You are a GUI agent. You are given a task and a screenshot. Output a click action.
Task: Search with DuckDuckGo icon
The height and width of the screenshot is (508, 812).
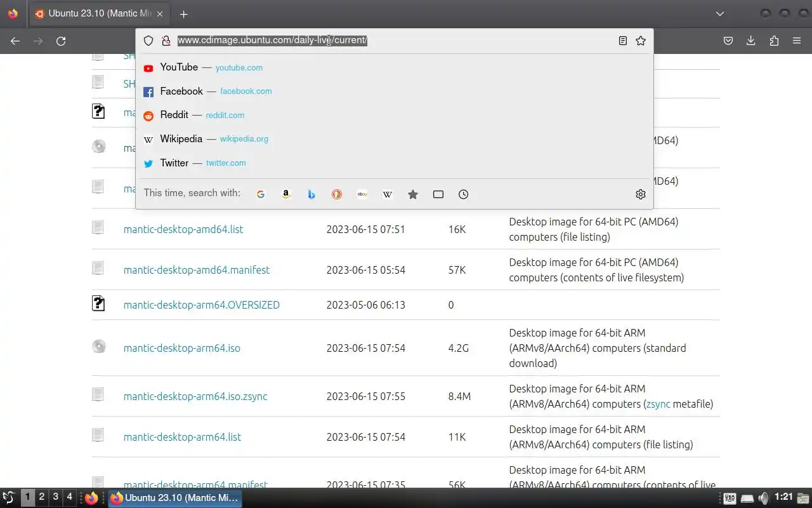337,194
